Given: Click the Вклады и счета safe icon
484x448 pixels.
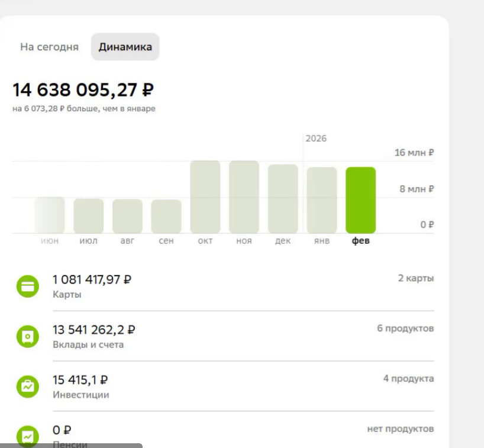Looking at the screenshot, I should click(27, 336).
